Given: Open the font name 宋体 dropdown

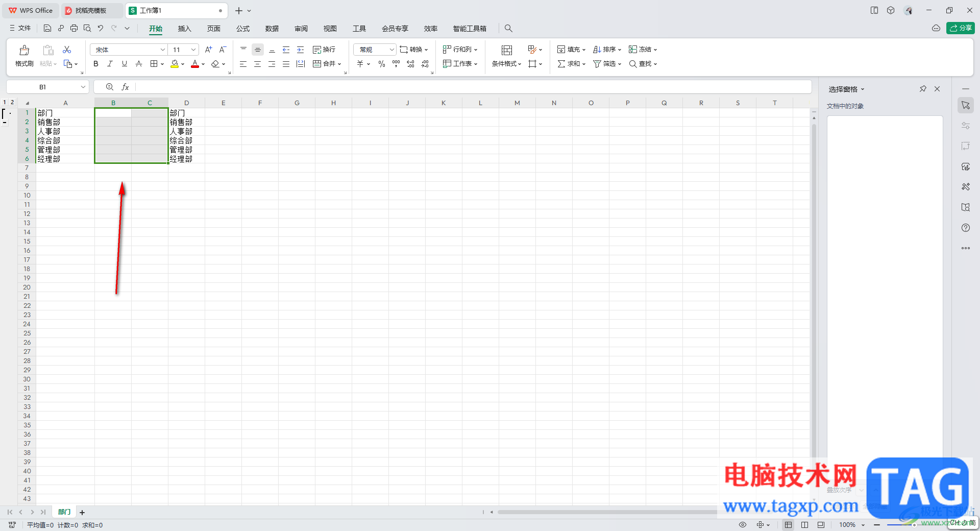Looking at the screenshot, I should [163, 50].
